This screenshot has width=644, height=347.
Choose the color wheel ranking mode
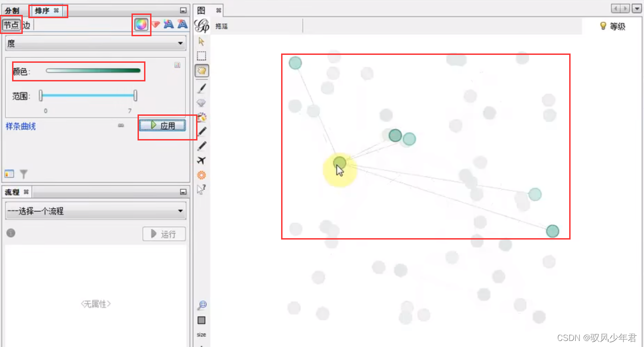point(142,25)
